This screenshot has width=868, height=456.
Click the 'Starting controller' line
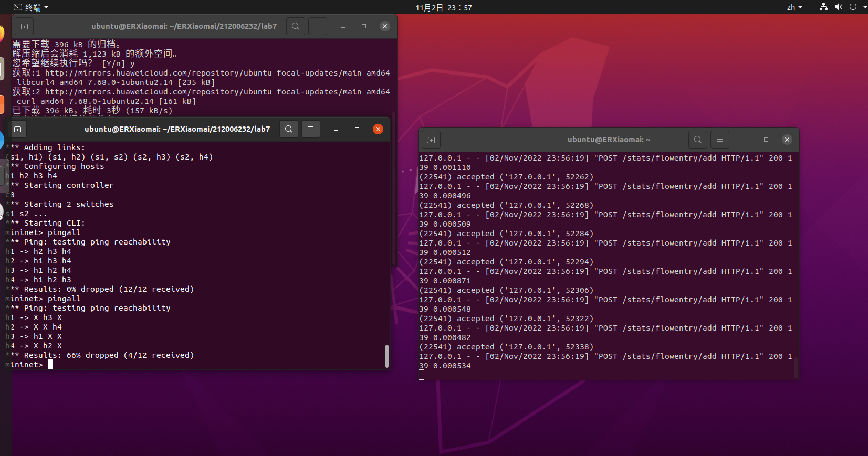click(x=59, y=185)
